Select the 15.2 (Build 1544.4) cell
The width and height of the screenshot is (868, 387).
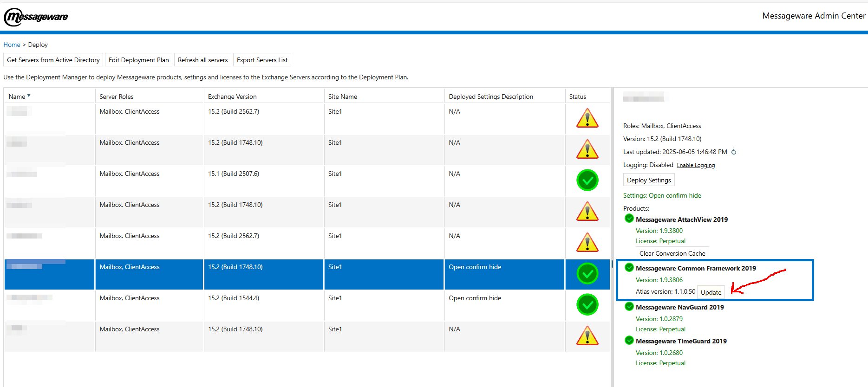(x=264, y=305)
